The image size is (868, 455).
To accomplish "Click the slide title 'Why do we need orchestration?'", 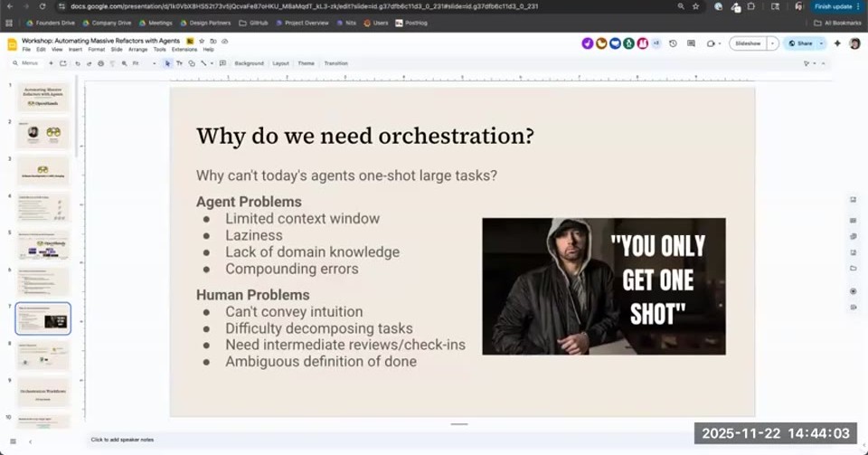I will [365, 137].
